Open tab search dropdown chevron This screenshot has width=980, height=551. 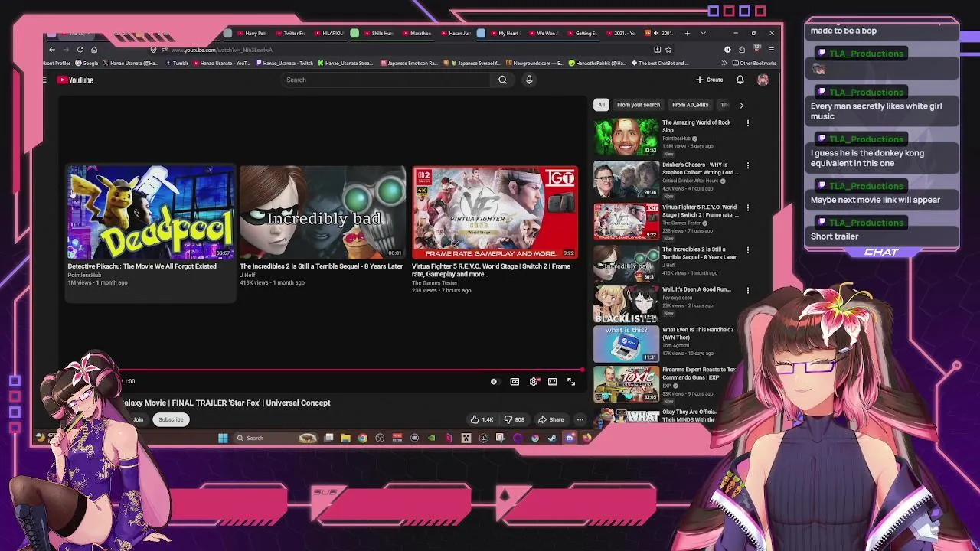703,33
